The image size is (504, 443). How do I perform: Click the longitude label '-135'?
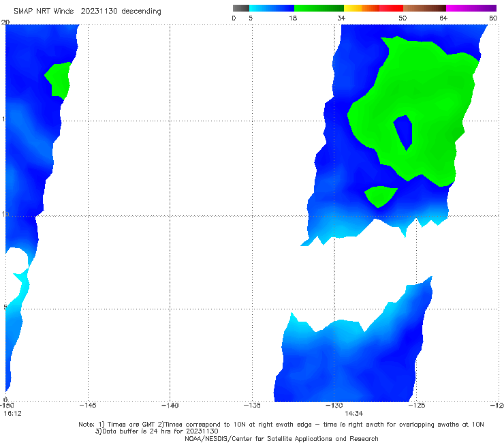(252, 406)
